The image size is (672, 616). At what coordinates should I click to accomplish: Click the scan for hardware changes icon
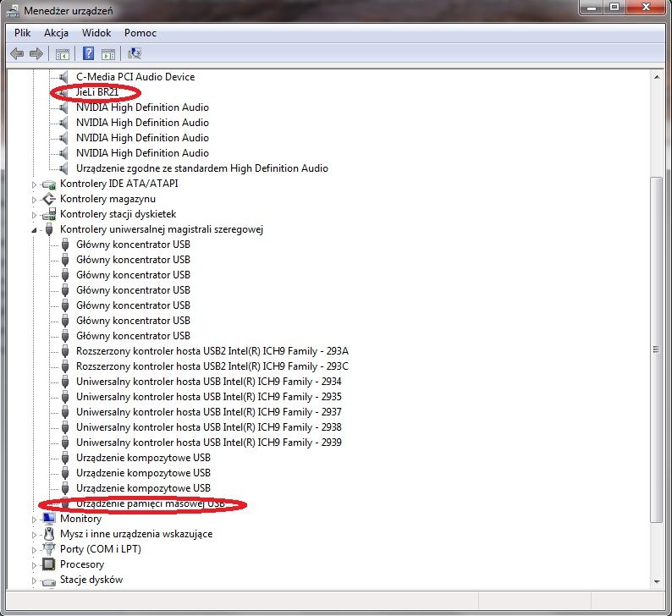135,53
